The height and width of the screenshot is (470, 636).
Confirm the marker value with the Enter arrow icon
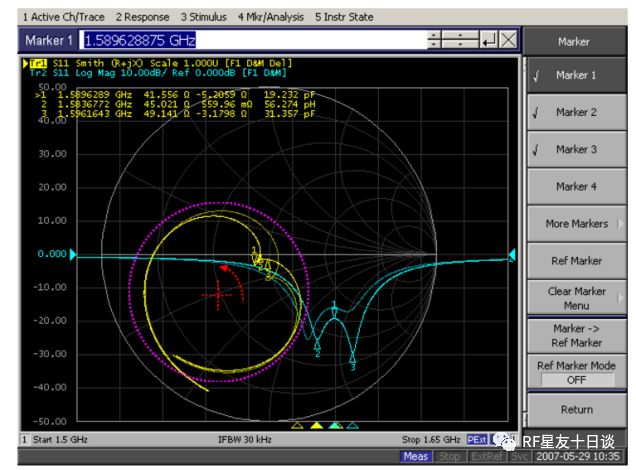click(489, 40)
